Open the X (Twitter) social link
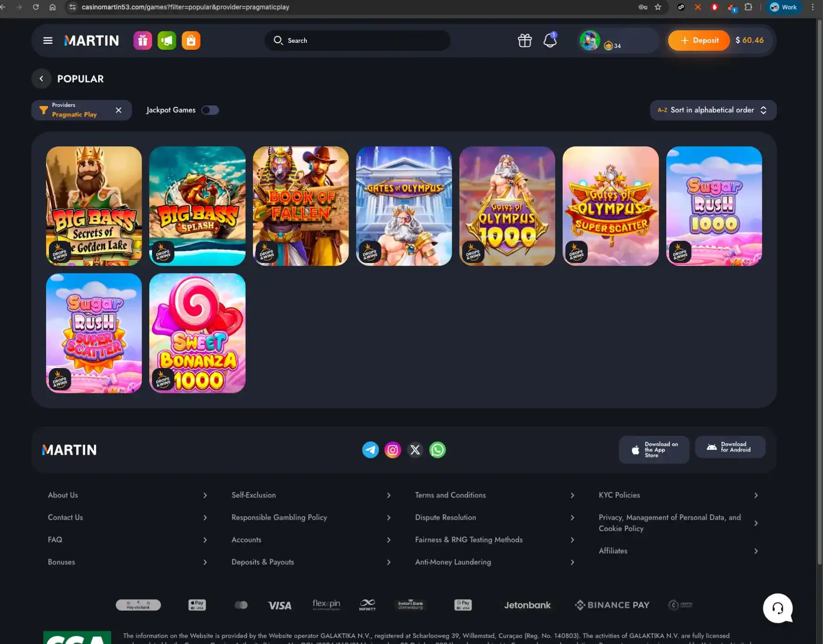The height and width of the screenshot is (644, 823). 415,450
